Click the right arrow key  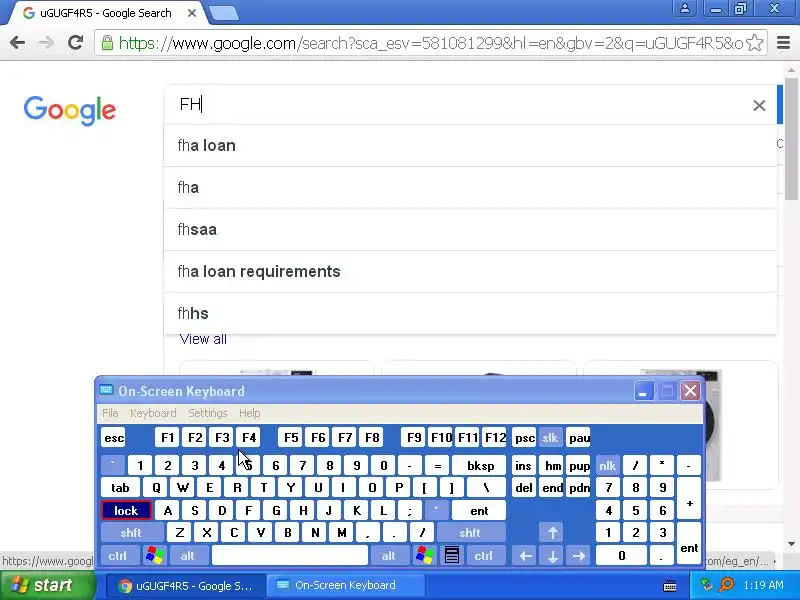tap(579, 555)
